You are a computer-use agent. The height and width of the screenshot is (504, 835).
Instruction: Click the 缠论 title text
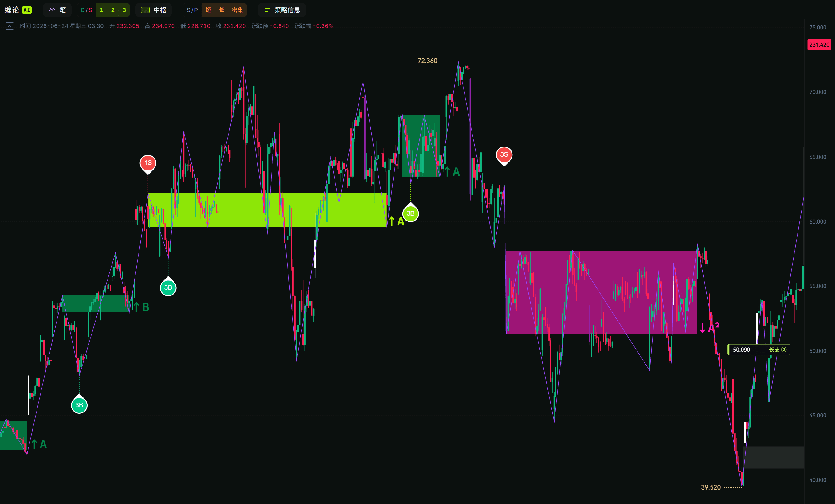[12, 10]
